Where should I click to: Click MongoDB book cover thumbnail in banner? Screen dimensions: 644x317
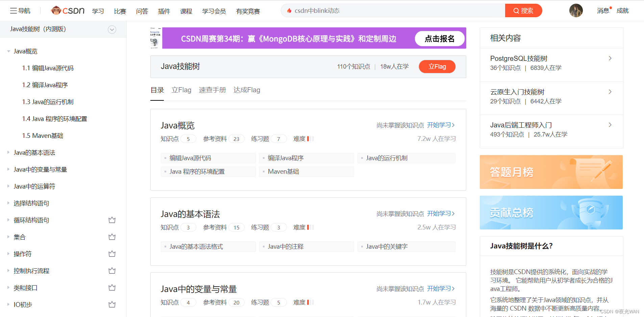pos(156,38)
